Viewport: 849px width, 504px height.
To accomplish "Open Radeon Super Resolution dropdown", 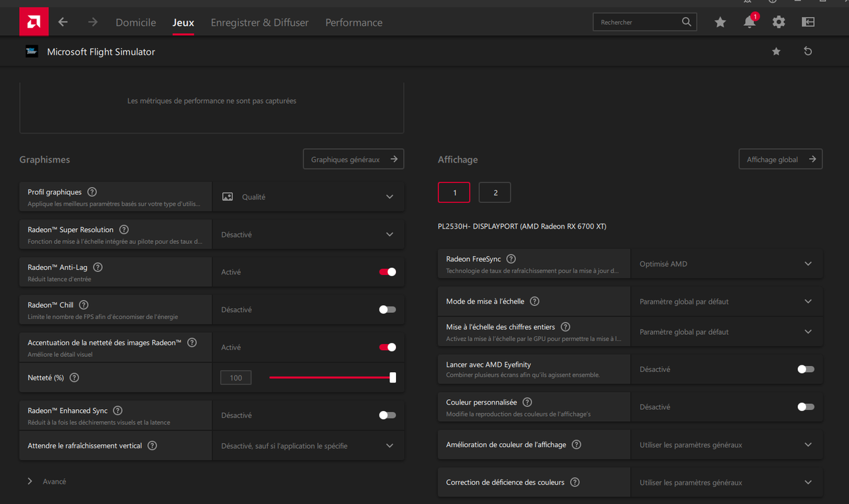I will [x=308, y=235].
